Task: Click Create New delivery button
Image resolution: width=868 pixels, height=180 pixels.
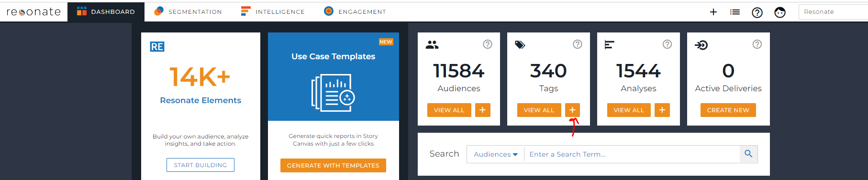Action: [728, 110]
